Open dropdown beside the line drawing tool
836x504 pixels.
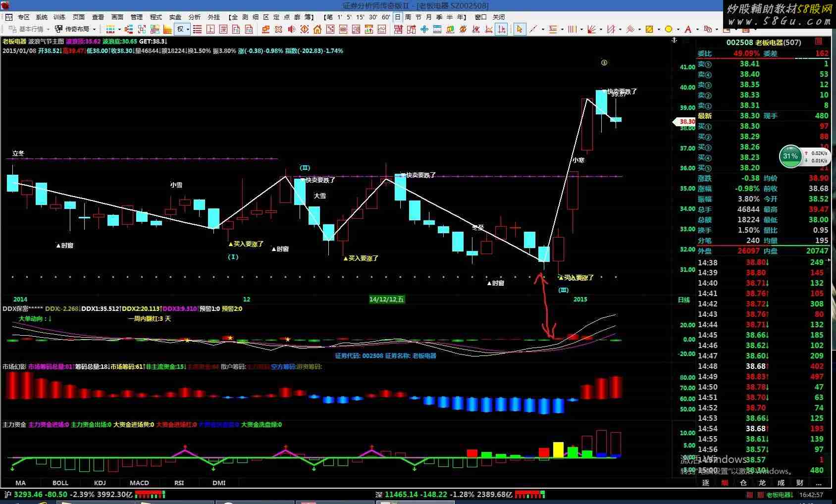(543, 29)
